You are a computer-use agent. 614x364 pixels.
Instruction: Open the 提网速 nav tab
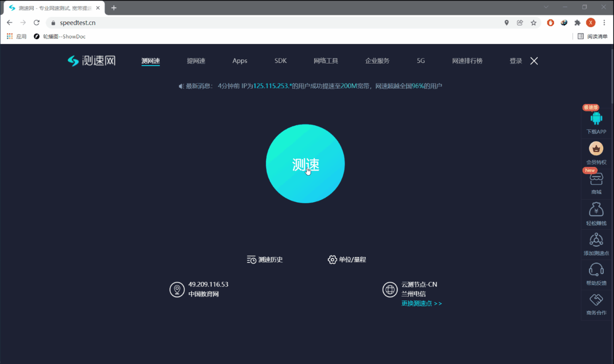pos(196,60)
